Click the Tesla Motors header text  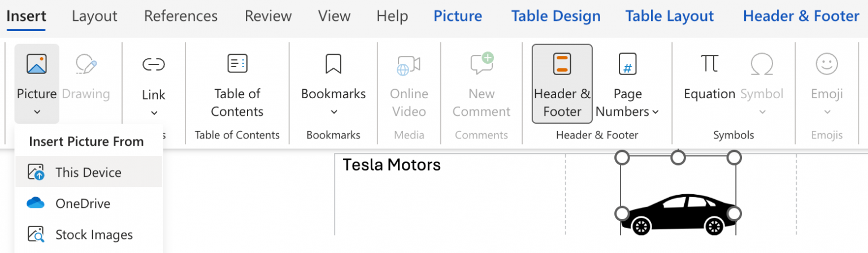coord(392,165)
